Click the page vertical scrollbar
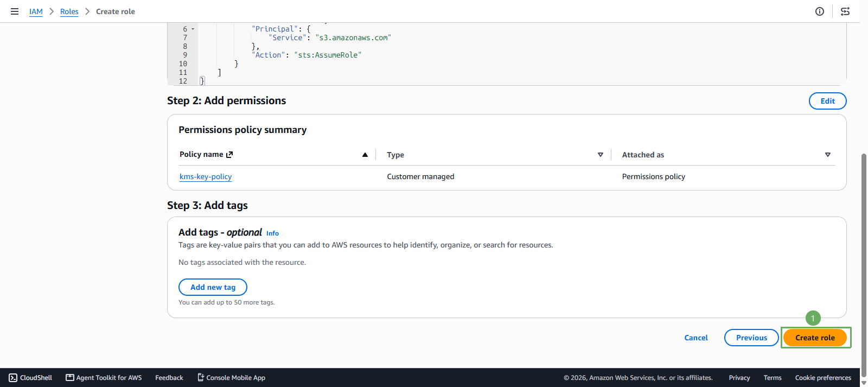This screenshot has height=387, width=868. coord(864,266)
